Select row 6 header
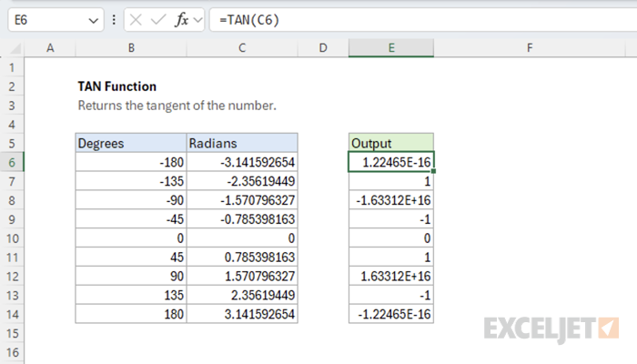 (12, 163)
